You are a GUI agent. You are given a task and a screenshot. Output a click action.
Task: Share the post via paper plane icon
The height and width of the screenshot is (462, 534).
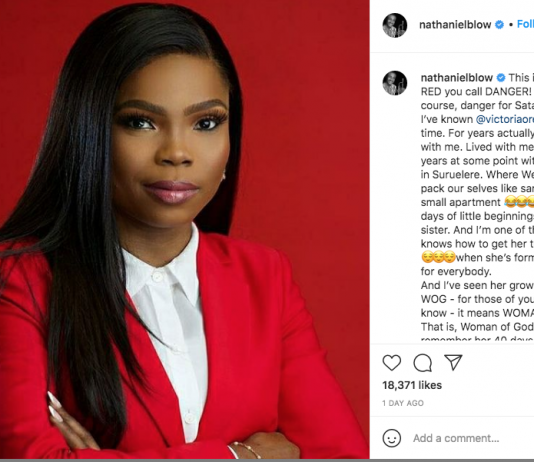click(x=453, y=362)
